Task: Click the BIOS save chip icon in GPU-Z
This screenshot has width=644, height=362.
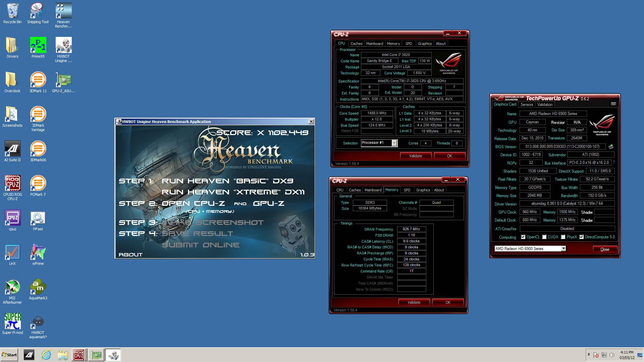Action: [611, 146]
